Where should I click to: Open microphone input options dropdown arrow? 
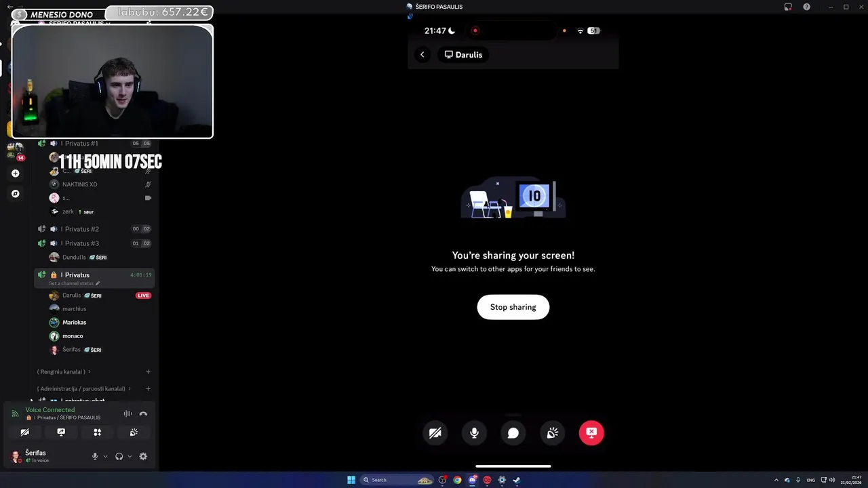[104, 456]
